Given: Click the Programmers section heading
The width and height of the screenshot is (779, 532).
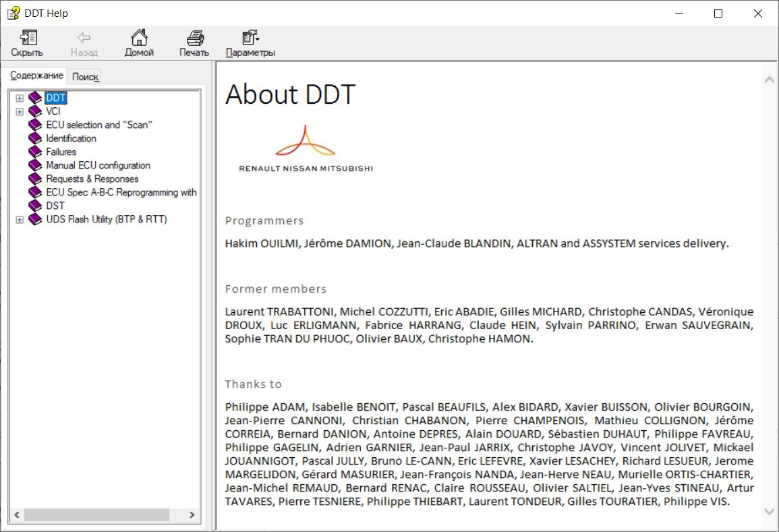Looking at the screenshot, I should (x=264, y=220).
